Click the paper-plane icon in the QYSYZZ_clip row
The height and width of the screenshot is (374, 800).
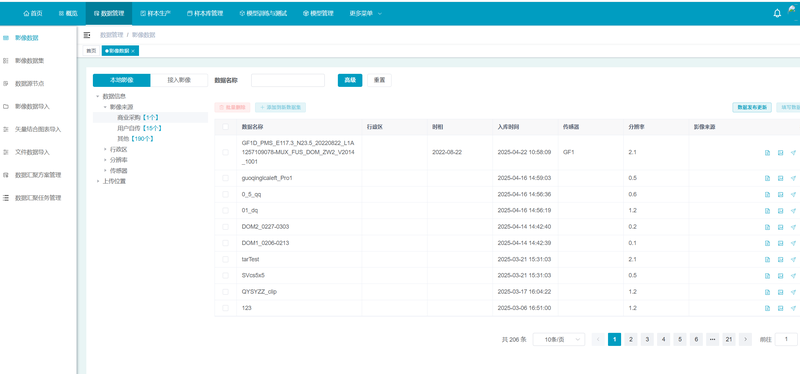793,292
